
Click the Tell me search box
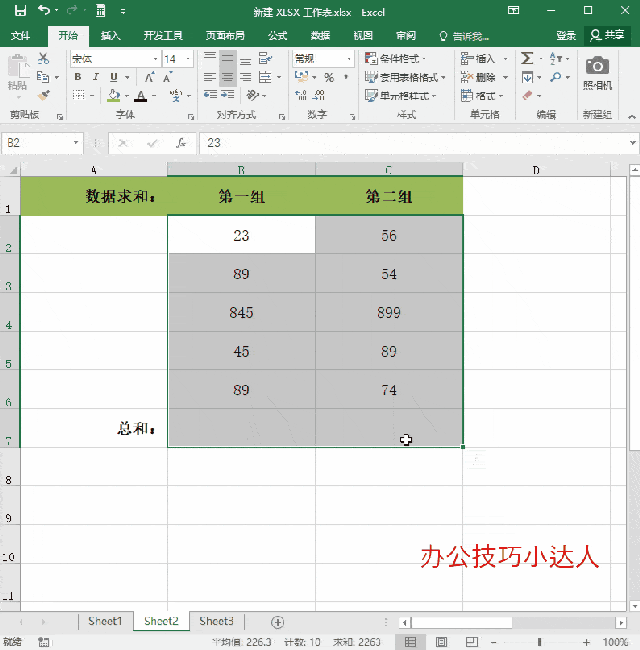point(464,36)
